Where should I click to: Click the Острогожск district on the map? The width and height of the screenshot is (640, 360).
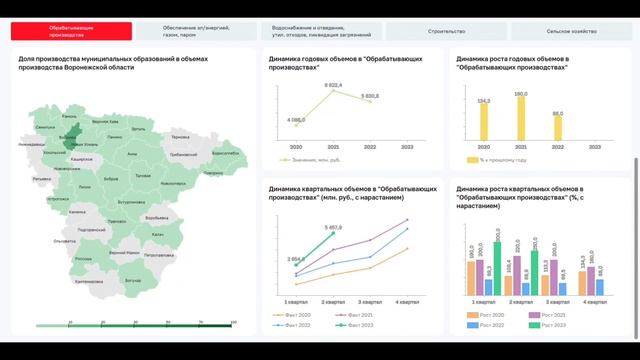(x=58, y=199)
